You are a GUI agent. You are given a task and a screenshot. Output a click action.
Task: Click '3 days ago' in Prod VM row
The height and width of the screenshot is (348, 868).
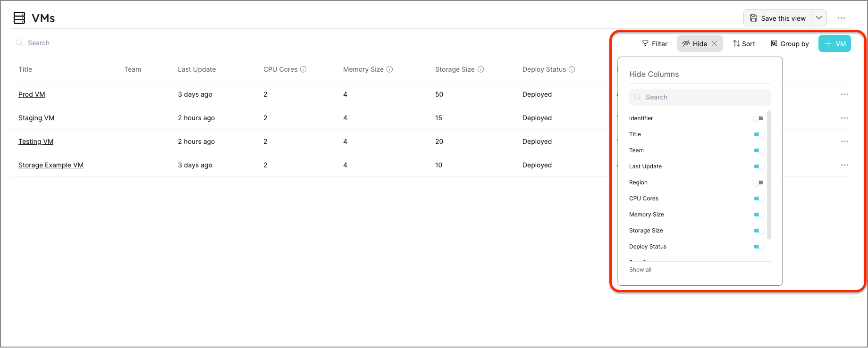coord(195,94)
